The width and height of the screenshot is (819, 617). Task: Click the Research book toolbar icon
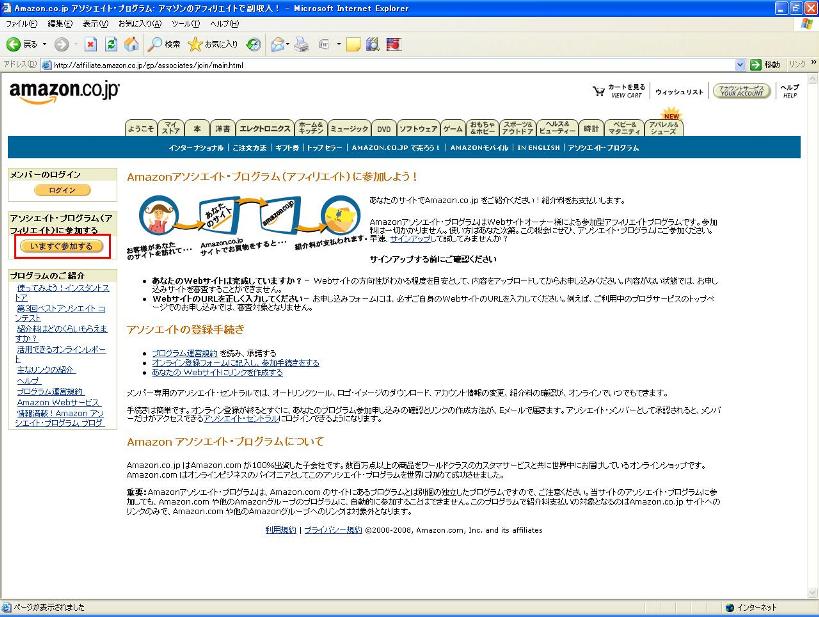click(372, 44)
